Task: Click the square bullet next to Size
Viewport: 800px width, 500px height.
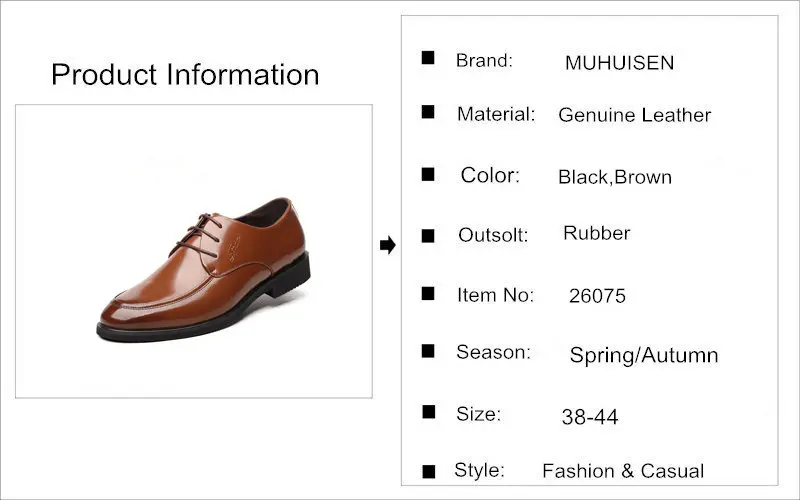Action: tap(429, 412)
